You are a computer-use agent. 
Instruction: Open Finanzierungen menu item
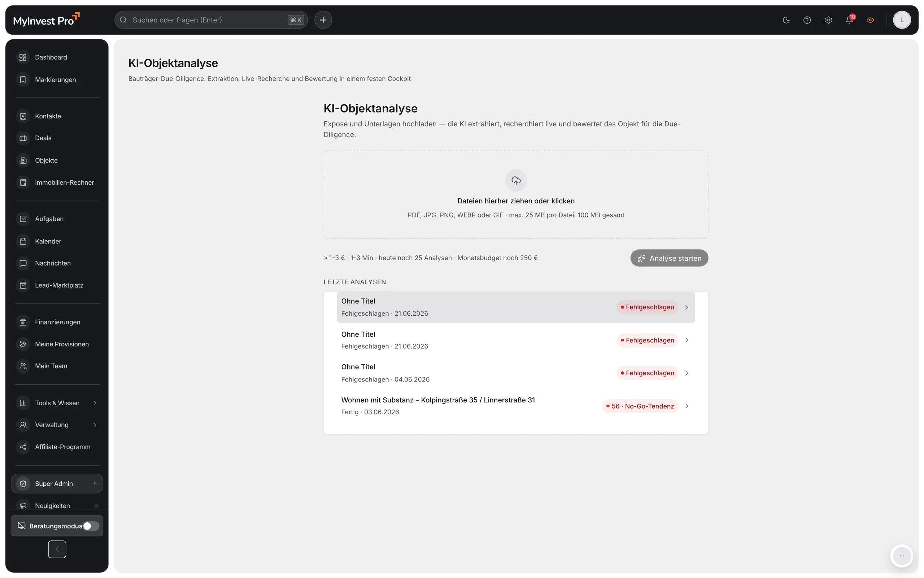57,322
